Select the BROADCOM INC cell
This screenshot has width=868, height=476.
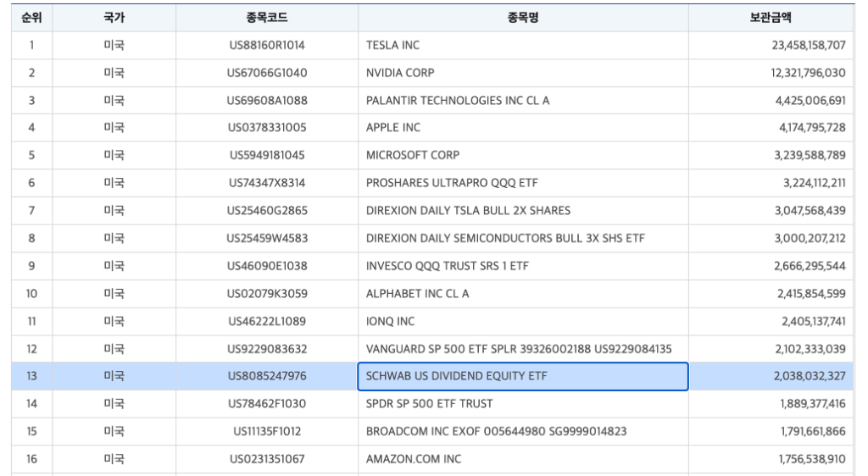[523, 431]
